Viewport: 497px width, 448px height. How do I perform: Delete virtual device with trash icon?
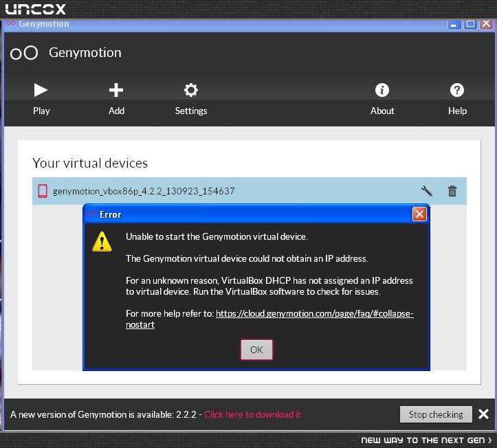click(452, 191)
